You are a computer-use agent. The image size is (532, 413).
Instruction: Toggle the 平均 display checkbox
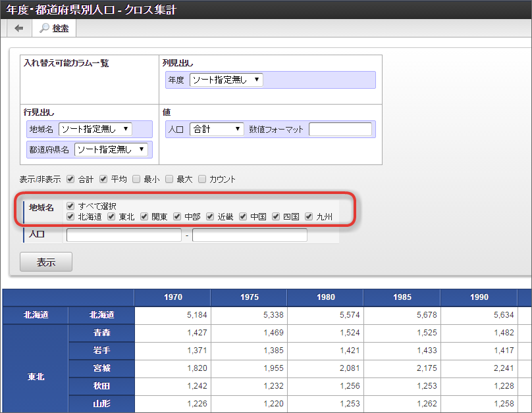[x=103, y=179]
